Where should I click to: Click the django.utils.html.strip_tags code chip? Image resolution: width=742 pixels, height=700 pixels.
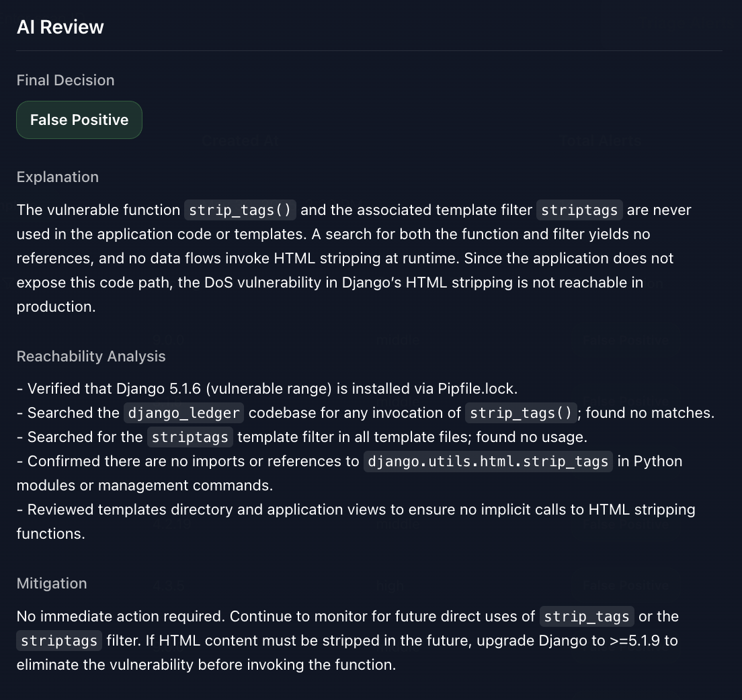[488, 462]
